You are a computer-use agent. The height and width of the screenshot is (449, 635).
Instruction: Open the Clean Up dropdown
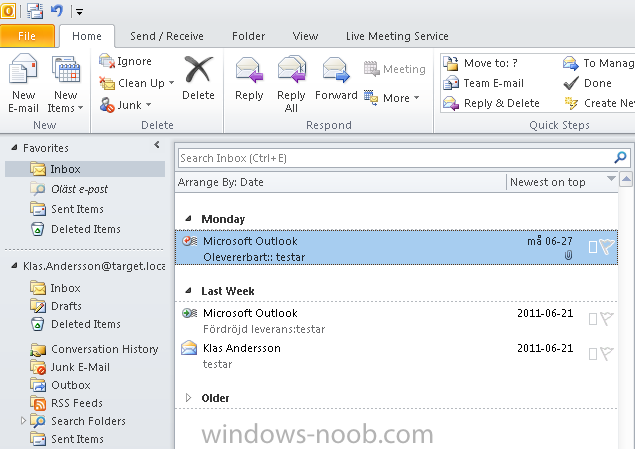(x=137, y=83)
